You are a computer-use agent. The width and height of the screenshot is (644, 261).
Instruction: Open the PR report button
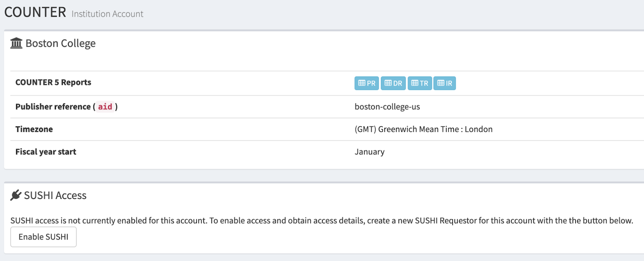click(366, 83)
